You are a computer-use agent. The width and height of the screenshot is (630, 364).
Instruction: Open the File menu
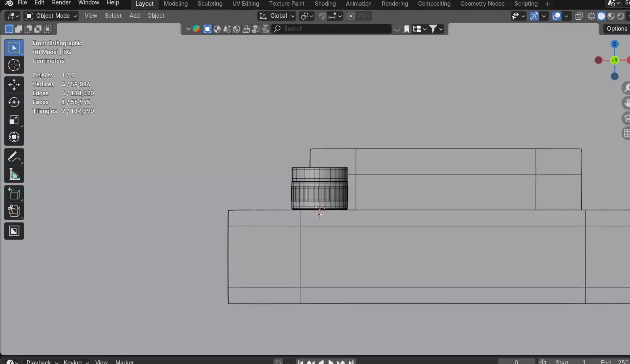(23, 3)
